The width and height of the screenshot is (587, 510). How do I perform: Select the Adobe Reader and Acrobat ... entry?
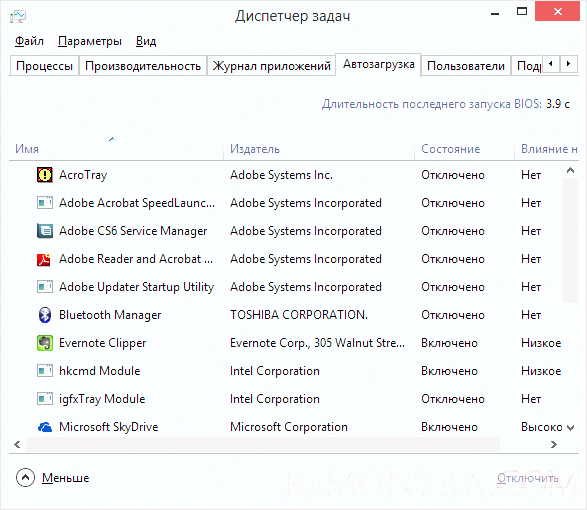point(136,259)
